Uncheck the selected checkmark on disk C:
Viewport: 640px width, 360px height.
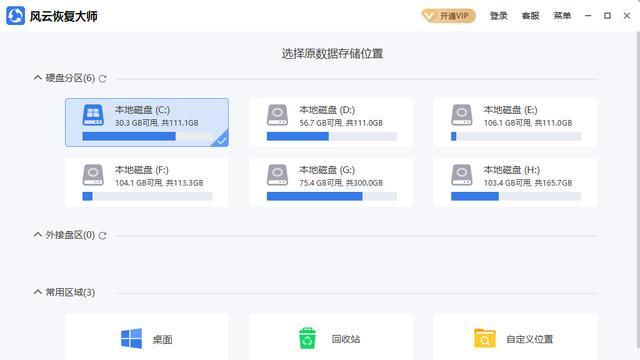pos(221,140)
